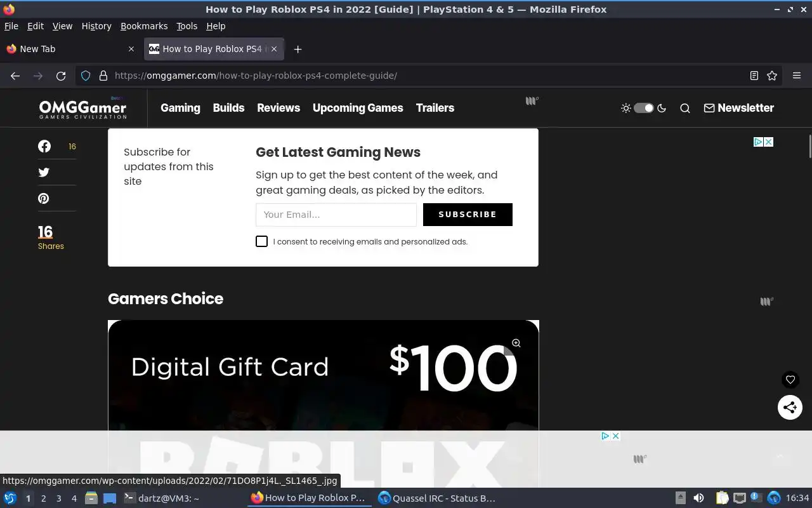
Task: Toggle dark/light mode switch
Action: click(644, 108)
